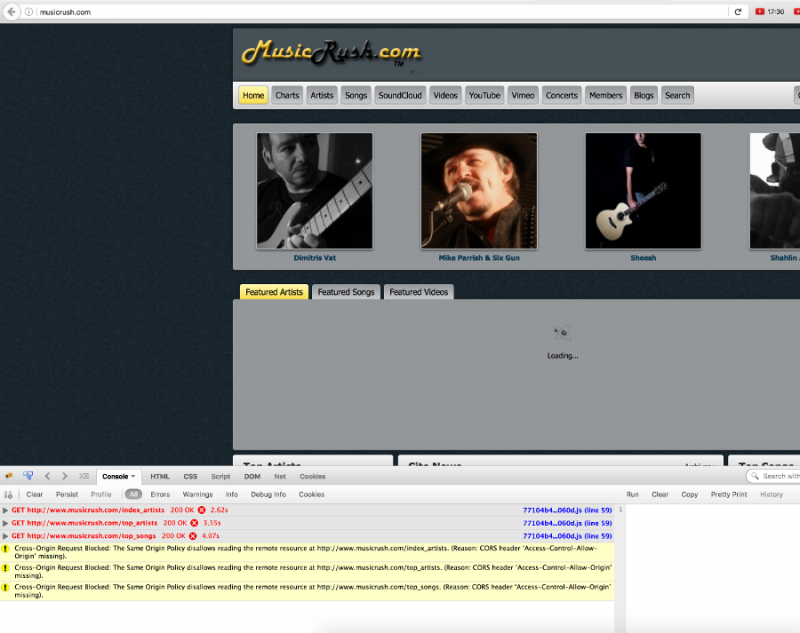Viewport: 800px width, 633px height.
Task: Click the Firebug panel history forward arrow
Action: coord(65,476)
